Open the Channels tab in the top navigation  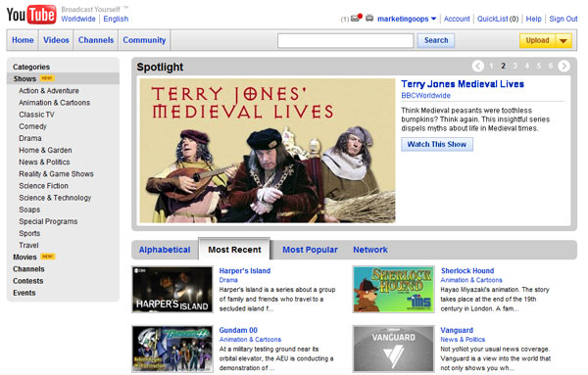(96, 40)
